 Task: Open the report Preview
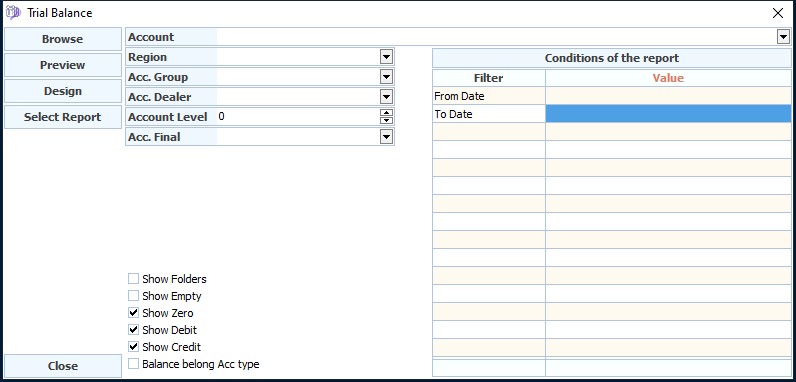pos(62,65)
